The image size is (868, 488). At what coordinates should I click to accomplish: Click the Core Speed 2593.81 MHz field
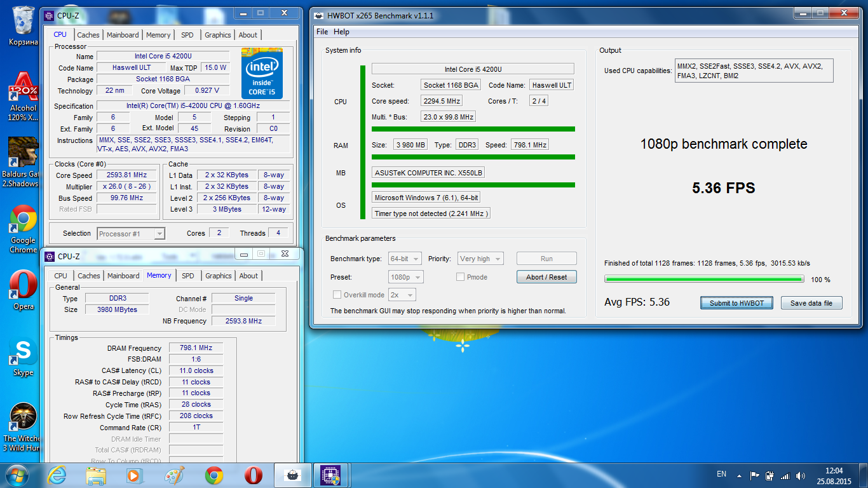(x=126, y=175)
